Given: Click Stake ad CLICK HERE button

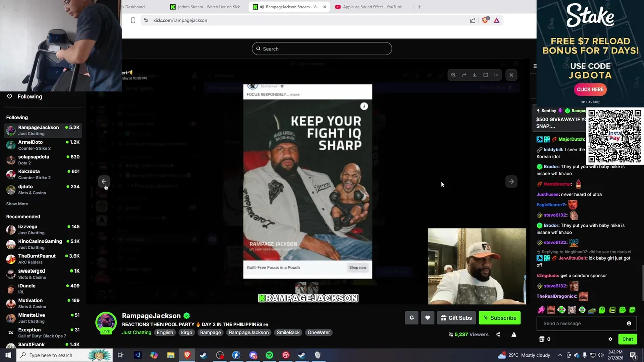Looking at the screenshot, I should point(590,89).
